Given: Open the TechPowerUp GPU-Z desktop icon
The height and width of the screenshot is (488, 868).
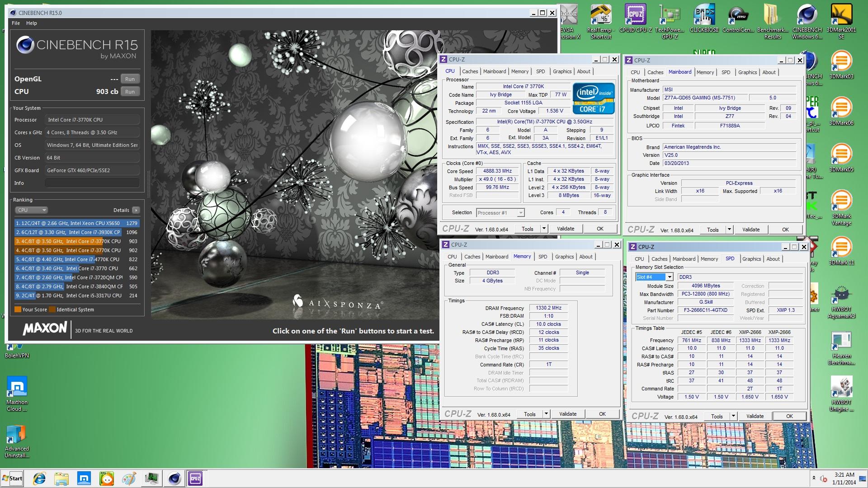Looking at the screenshot, I should (670, 22).
